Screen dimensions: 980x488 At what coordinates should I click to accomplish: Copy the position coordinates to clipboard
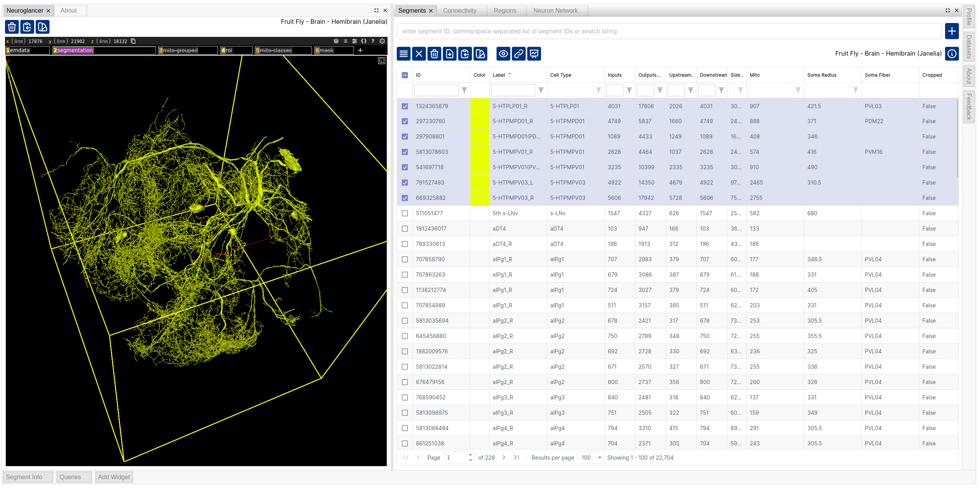[134, 41]
